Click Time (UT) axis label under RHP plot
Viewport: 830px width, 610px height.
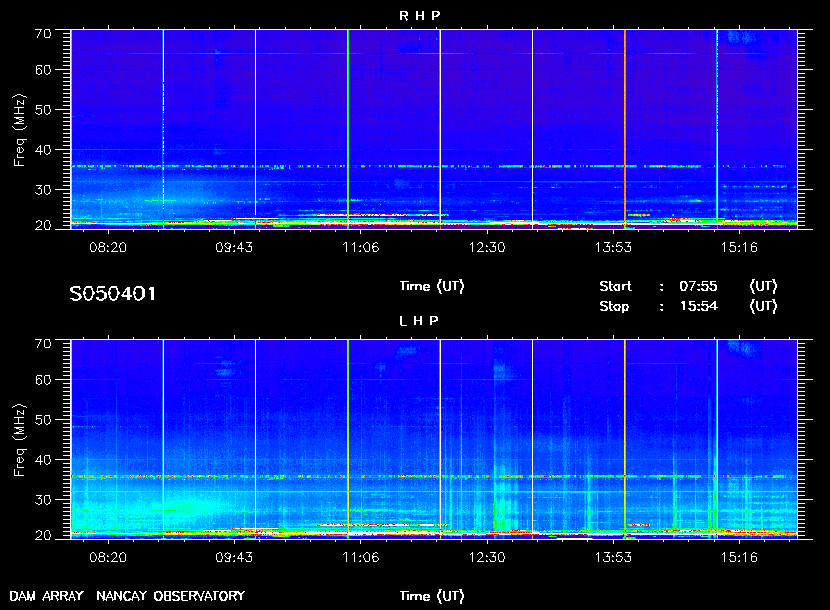click(432, 286)
